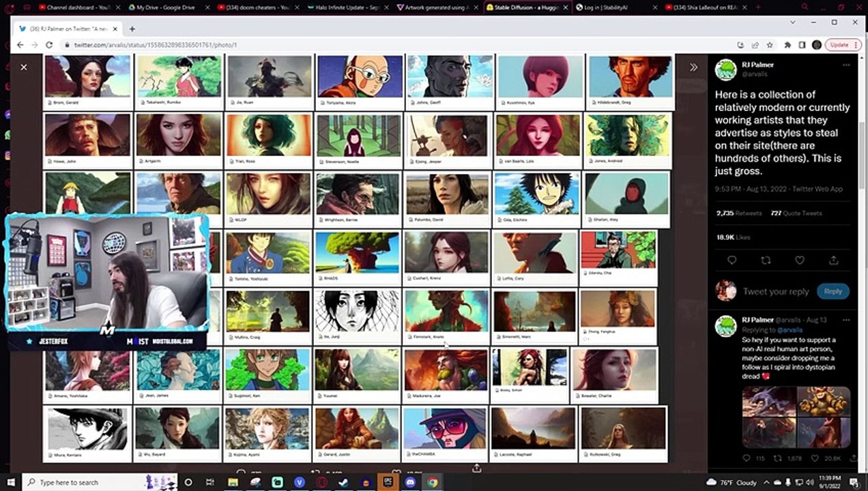Screen dimensions: 868x491
Task: Open the reply tweet's four-image grid
Action: (796, 417)
